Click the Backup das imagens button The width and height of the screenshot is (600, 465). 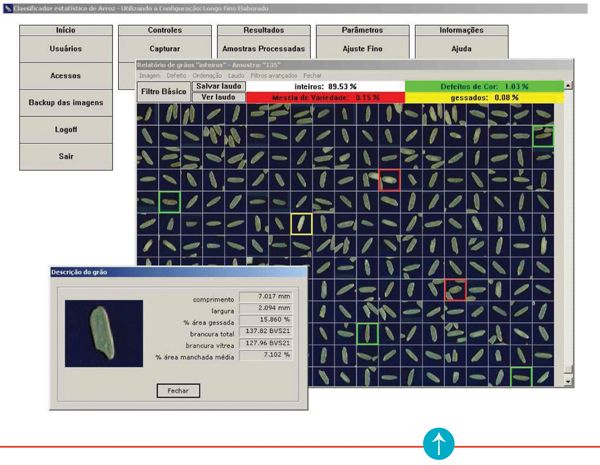(x=66, y=103)
